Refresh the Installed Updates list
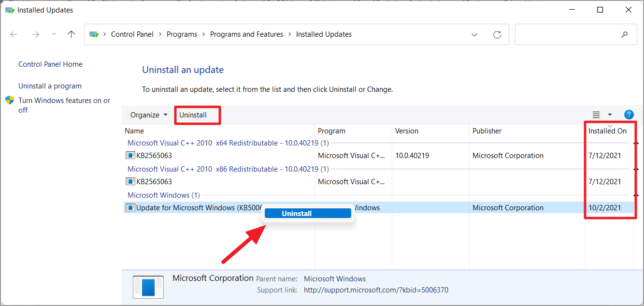 click(x=497, y=34)
